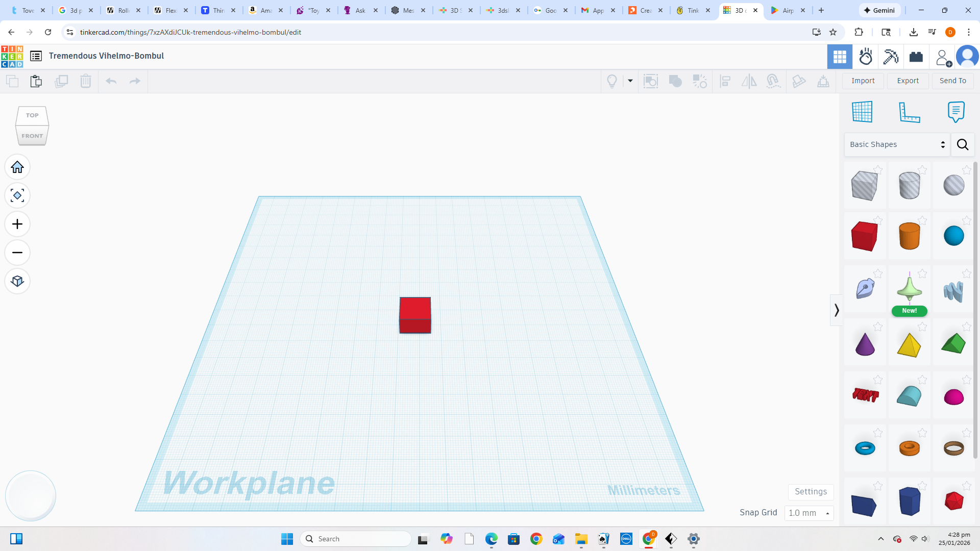Pick the striped Box hole shape

pos(864,185)
